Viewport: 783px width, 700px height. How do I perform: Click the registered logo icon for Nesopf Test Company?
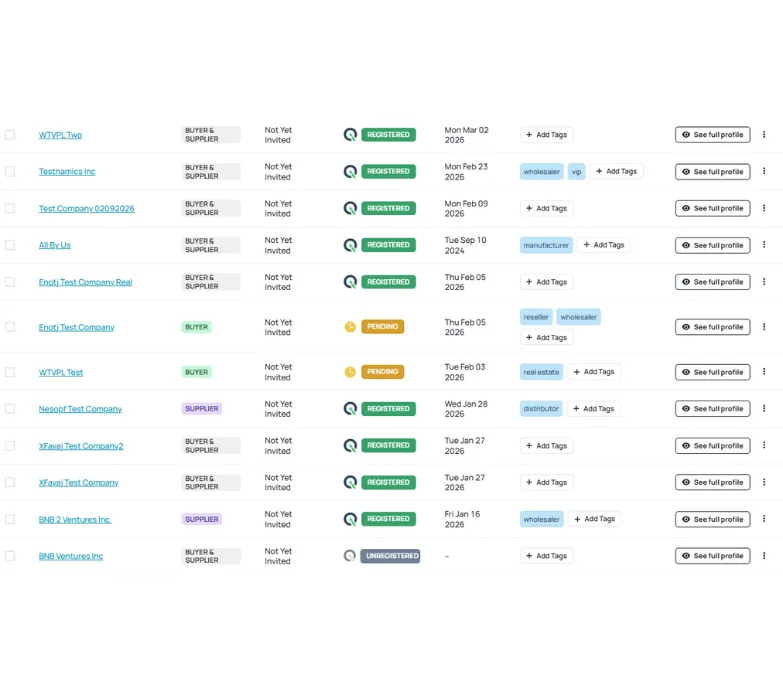coord(350,408)
